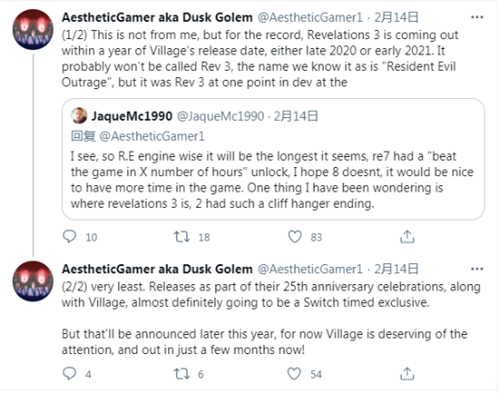Open AestheticGamer avatar on first tweet
The width and height of the screenshot is (500, 393).
coord(33,30)
